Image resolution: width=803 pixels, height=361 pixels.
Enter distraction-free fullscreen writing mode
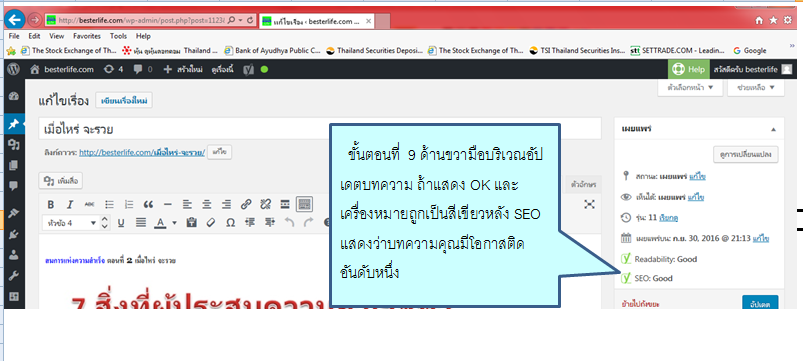coord(589,204)
